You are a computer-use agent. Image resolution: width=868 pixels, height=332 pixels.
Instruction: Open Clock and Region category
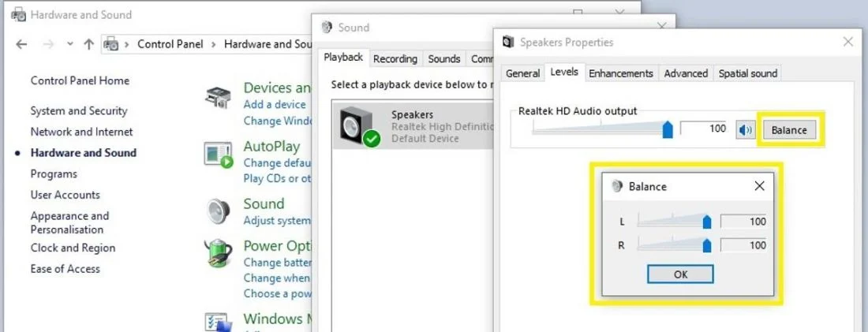(73, 248)
